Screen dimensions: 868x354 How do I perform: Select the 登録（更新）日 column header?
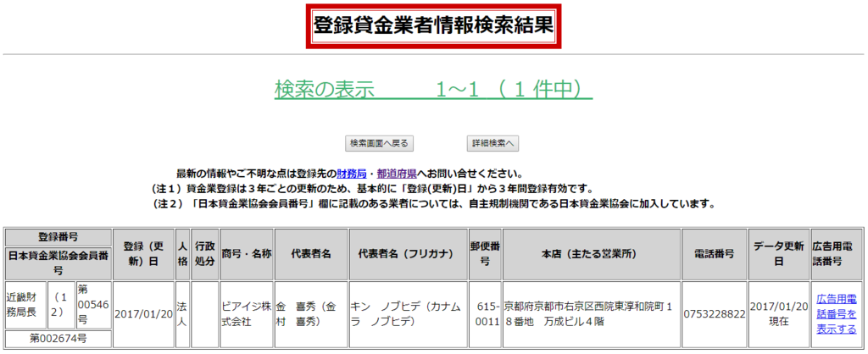[x=144, y=254]
